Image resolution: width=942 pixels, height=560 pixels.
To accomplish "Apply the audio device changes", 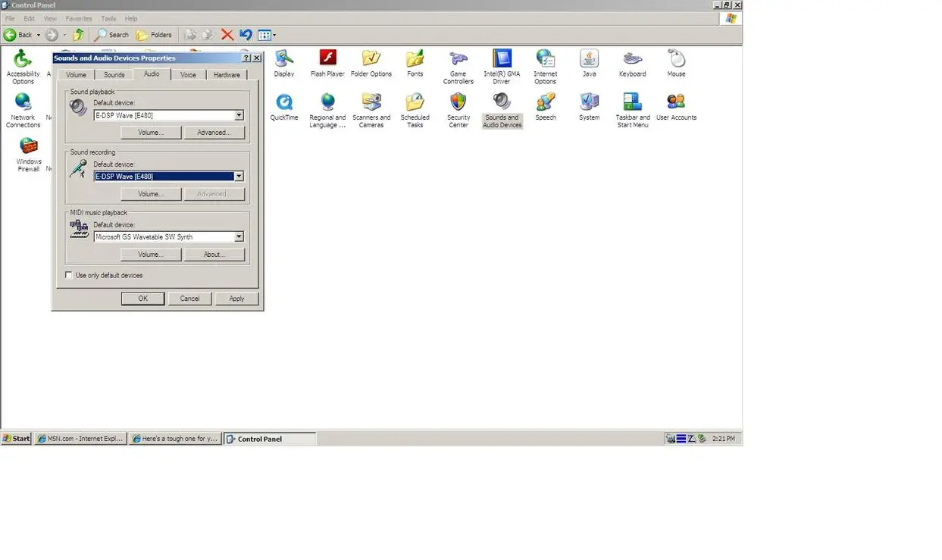I will point(236,299).
